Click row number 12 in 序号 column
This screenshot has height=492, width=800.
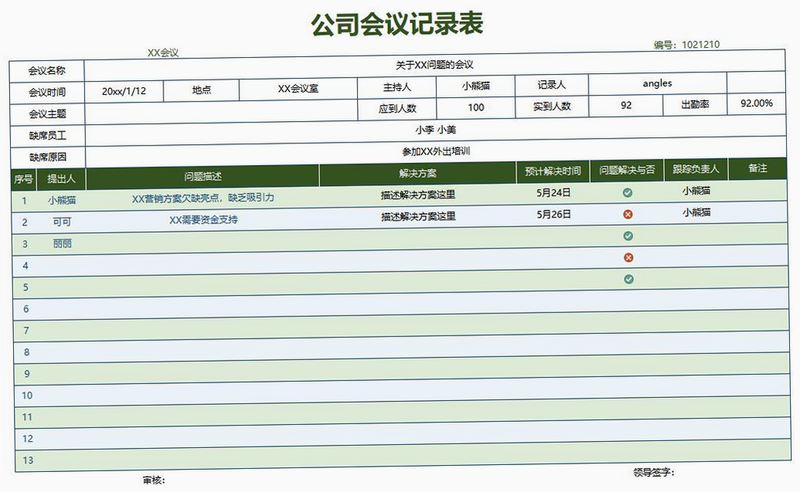click(x=28, y=439)
